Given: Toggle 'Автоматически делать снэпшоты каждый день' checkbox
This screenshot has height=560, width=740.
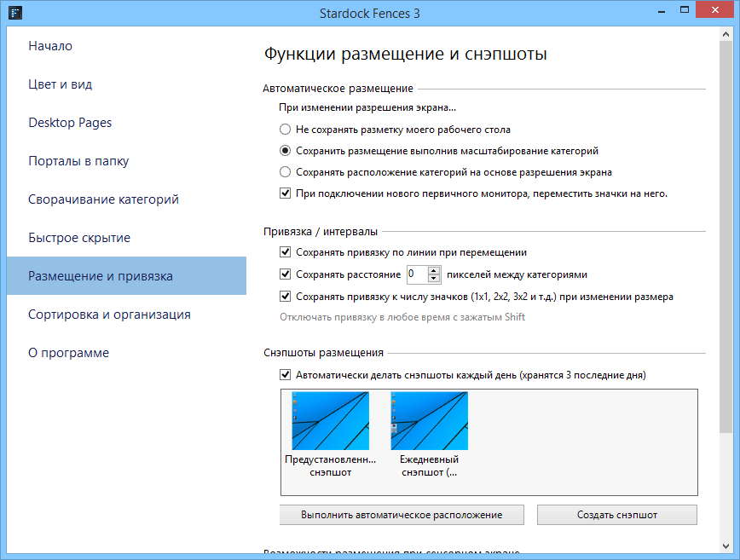Looking at the screenshot, I should coord(285,374).
